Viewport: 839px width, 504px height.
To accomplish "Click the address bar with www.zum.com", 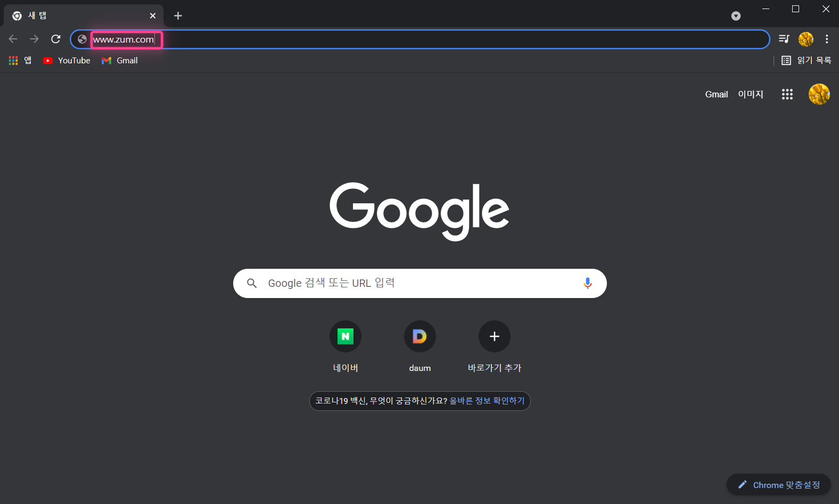I will pos(419,39).
